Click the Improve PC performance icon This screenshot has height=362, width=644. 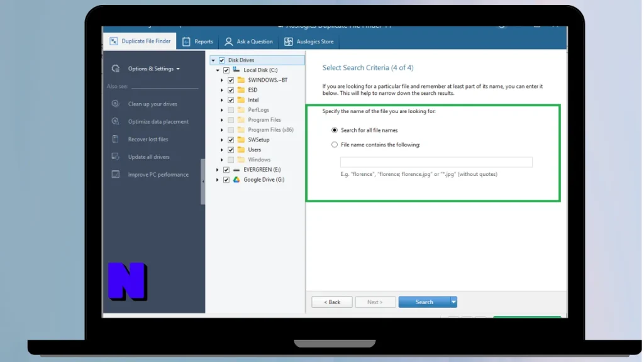pos(116,174)
